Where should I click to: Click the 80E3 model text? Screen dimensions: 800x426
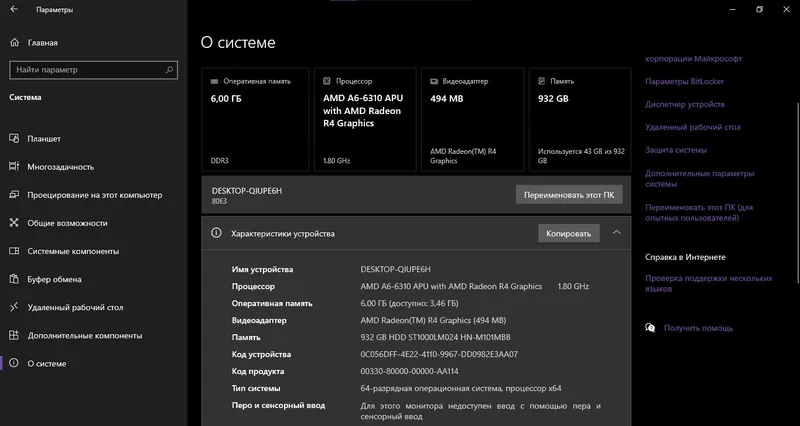click(219, 201)
